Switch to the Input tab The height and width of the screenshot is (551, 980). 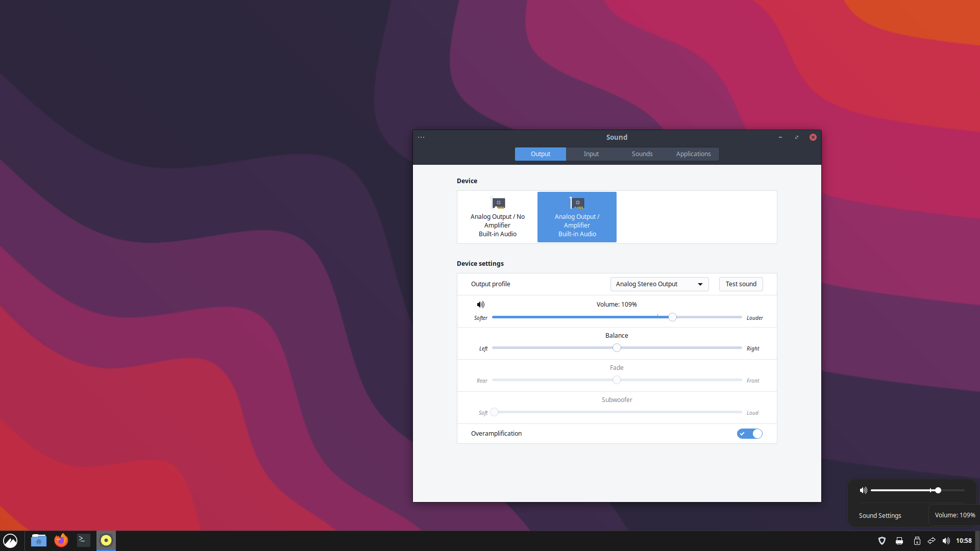590,154
